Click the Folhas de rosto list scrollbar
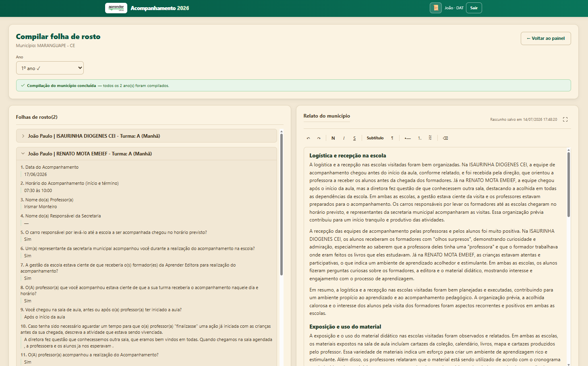Screen dimensions: 588x366 (282, 205)
